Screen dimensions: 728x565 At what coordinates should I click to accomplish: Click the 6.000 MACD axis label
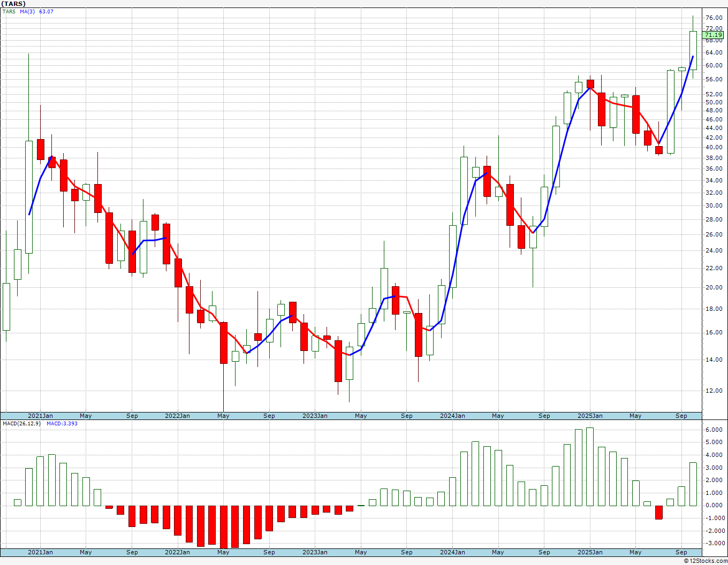coord(715,430)
